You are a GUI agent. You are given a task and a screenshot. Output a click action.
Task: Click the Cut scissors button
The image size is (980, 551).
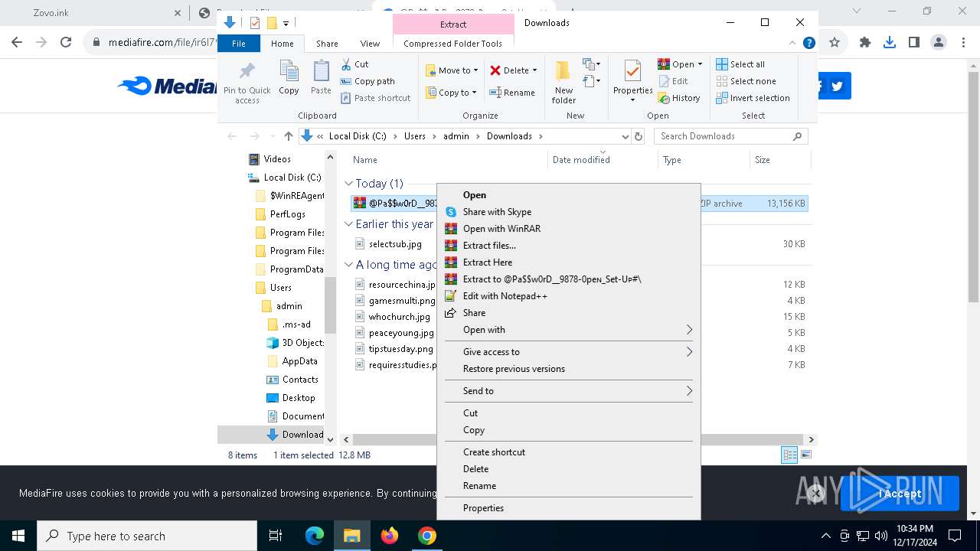[x=354, y=64]
